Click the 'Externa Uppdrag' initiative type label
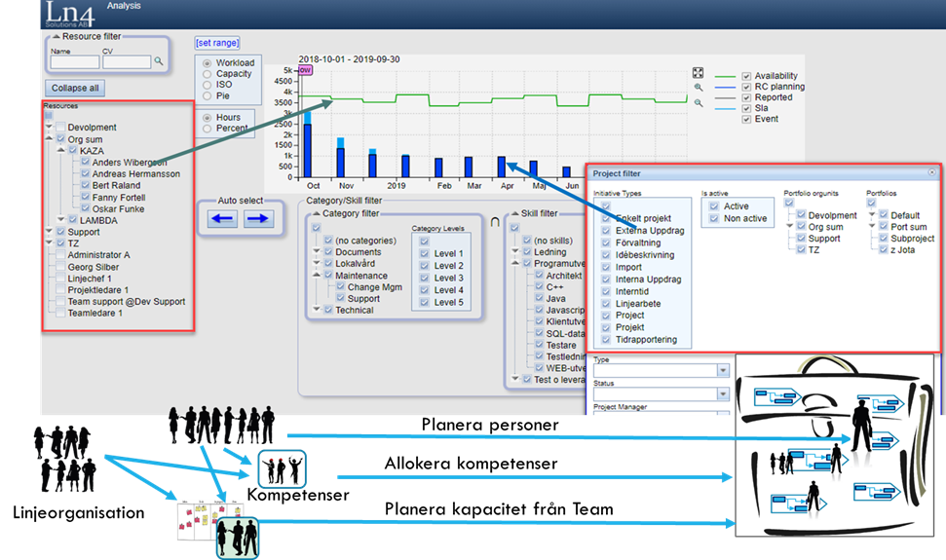 click(x=650, y=231)
